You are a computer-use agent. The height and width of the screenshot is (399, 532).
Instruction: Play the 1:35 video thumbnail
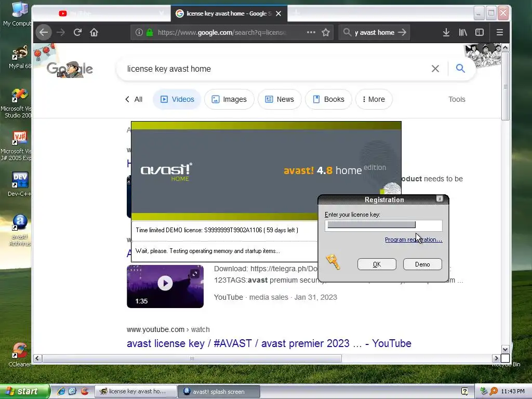tap(165, 286)
